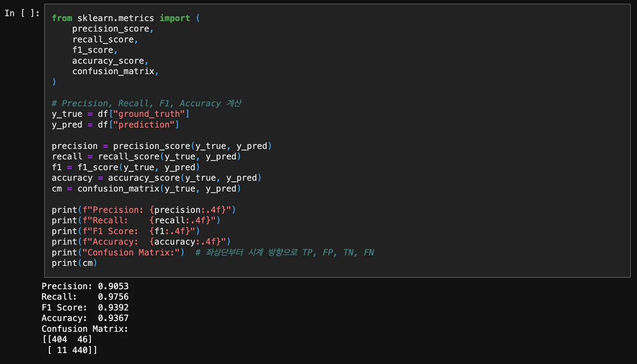Click the '# Precision, Recall, F1, Accuracy' comment
This screenshot has width=637, height=364.
pos(147,103)
